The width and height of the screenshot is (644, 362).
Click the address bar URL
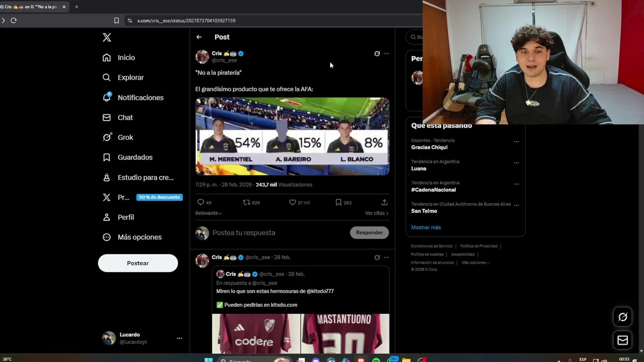click(x=186, y=21)
